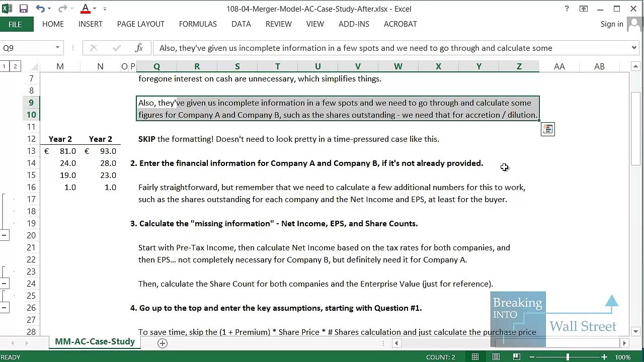Select column M header
This screenshot has width=644, height=362.
[60, 66]
